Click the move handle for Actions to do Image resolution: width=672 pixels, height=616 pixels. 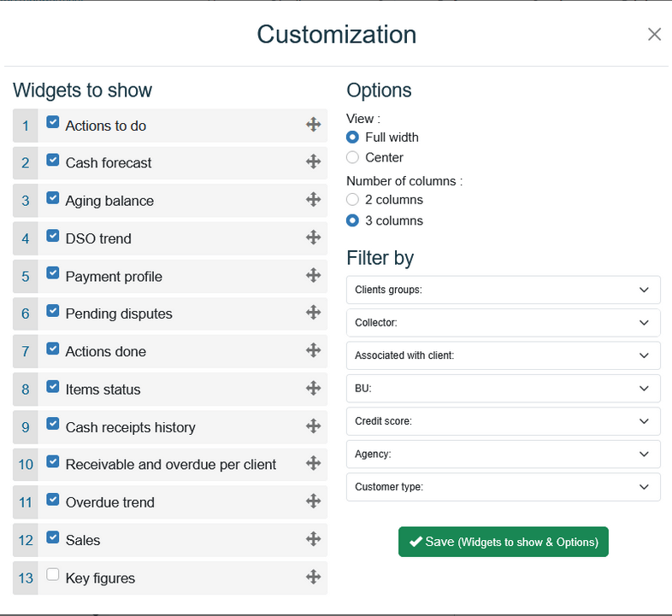click(313, 125)
